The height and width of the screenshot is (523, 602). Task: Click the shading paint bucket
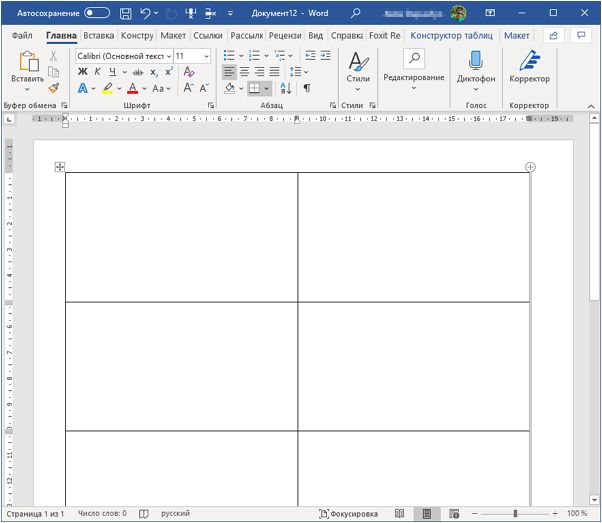(230, 89)
